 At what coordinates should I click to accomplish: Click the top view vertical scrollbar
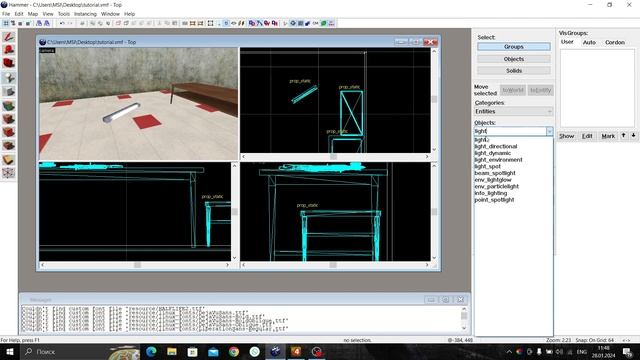pos(434,100)
